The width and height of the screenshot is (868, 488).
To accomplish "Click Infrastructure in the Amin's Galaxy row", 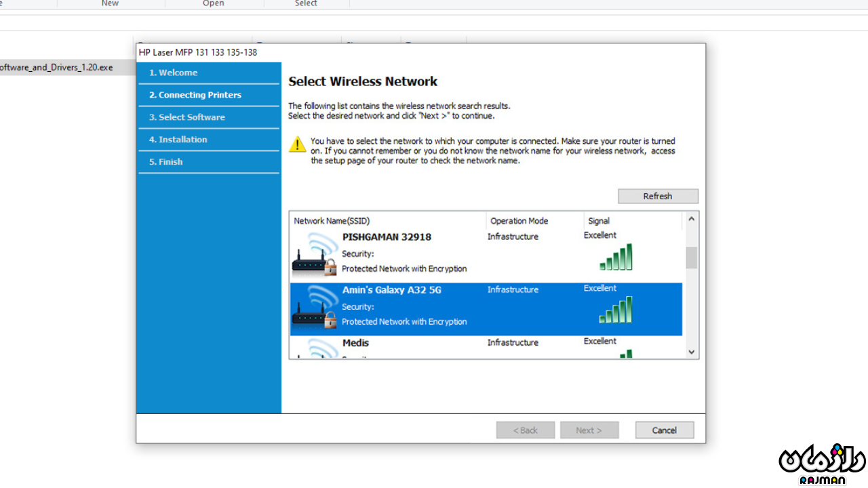I will click(513, 289).
